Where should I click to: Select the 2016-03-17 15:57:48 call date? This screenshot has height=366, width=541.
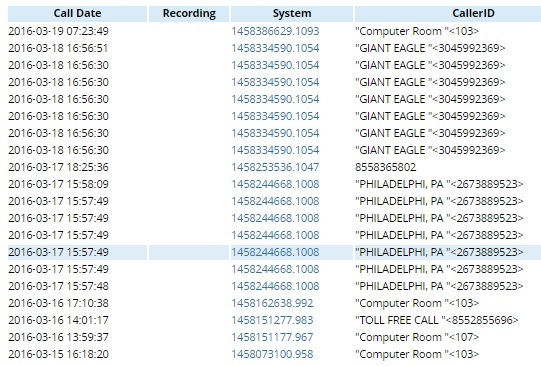click(x=58, y=286)
